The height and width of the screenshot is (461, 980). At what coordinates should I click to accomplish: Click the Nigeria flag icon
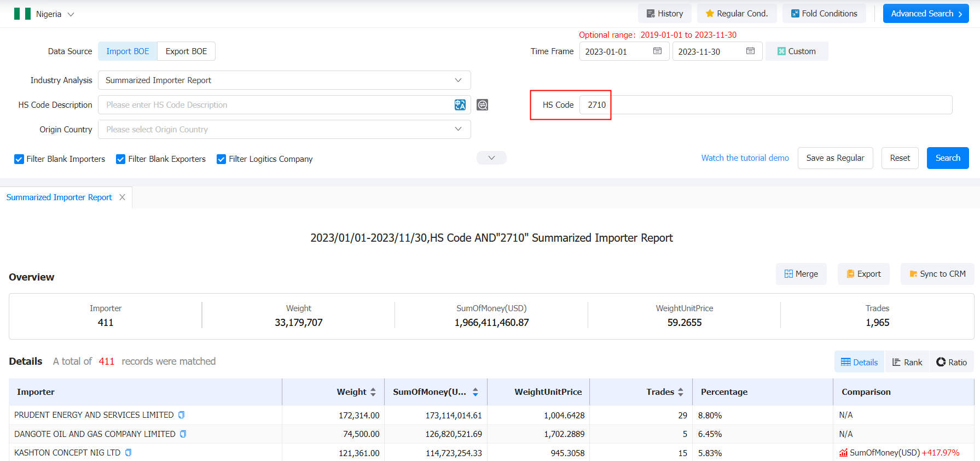[22, 14]
